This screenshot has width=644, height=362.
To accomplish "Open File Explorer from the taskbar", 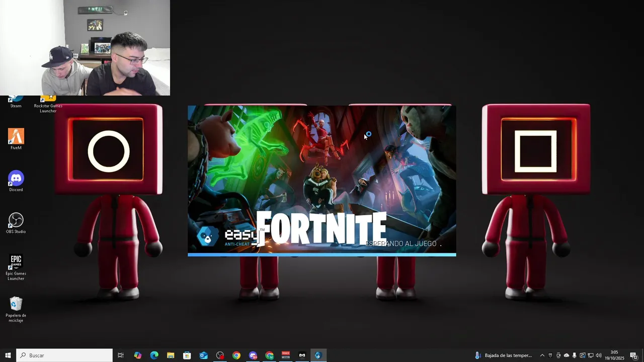I will coord(171,355).
